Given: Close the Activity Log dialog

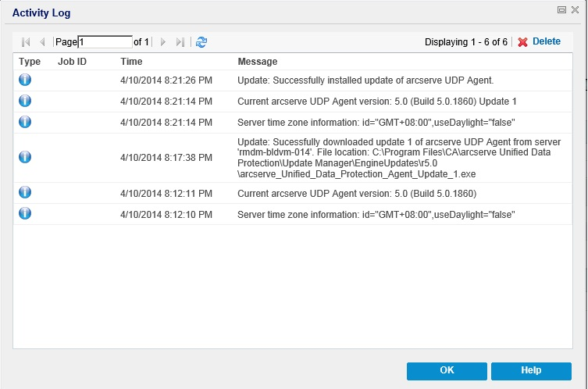Looking at the screenshot, I should tap(574, 10).
